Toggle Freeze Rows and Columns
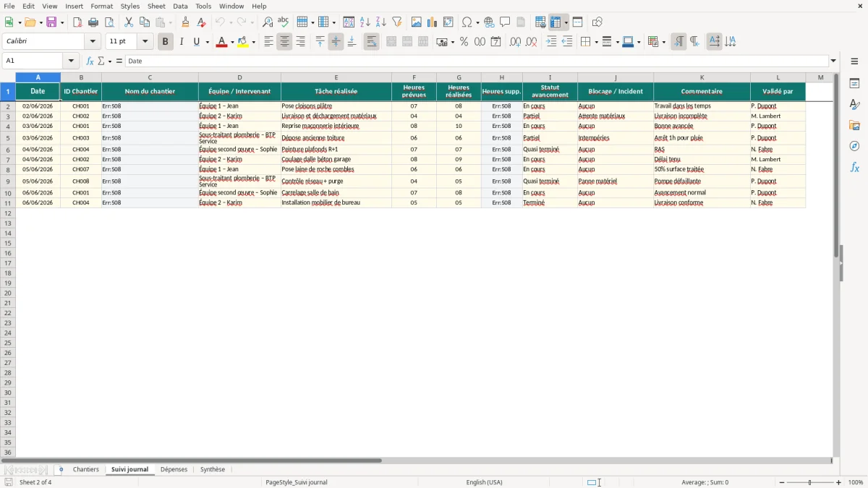 [x=556, y=22]
